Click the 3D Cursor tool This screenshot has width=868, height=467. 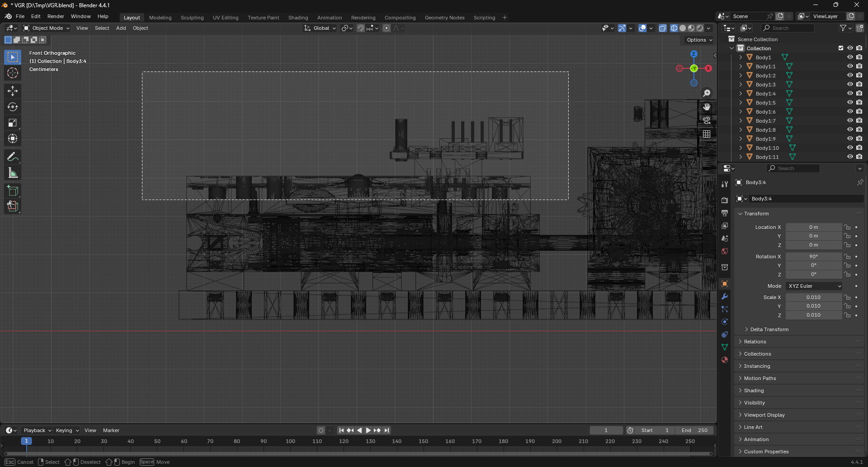tap(13, 73)
